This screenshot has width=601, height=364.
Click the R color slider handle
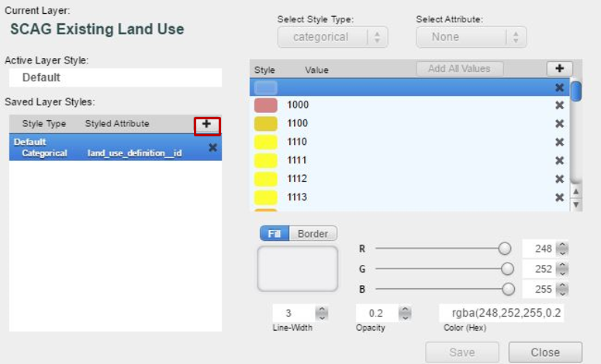[505, 249]
